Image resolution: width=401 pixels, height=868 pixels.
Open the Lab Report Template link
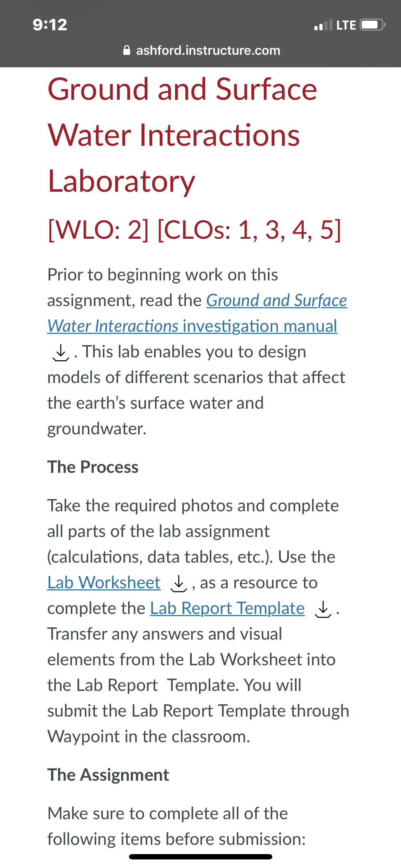227,608
